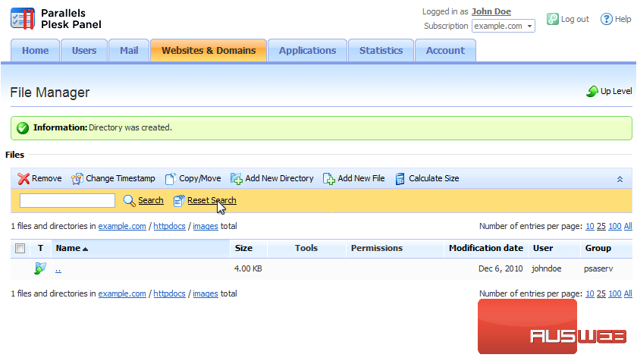
Task: Switch to the Mail tab
Action: click(128, 51)
